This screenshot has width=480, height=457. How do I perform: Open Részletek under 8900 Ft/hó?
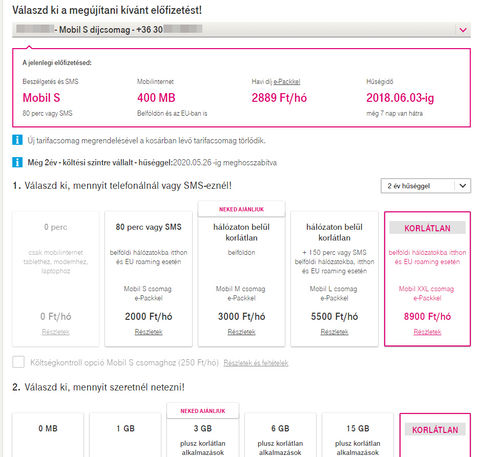[x=427, y=332]
